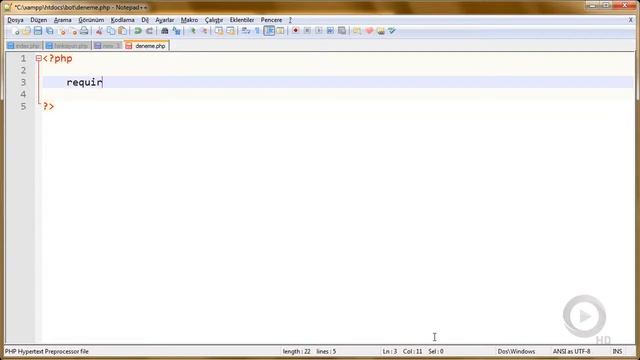Screen dimensions: 640x360
Task: Open the Görünüm menu
Action: (x=91, y=20)
